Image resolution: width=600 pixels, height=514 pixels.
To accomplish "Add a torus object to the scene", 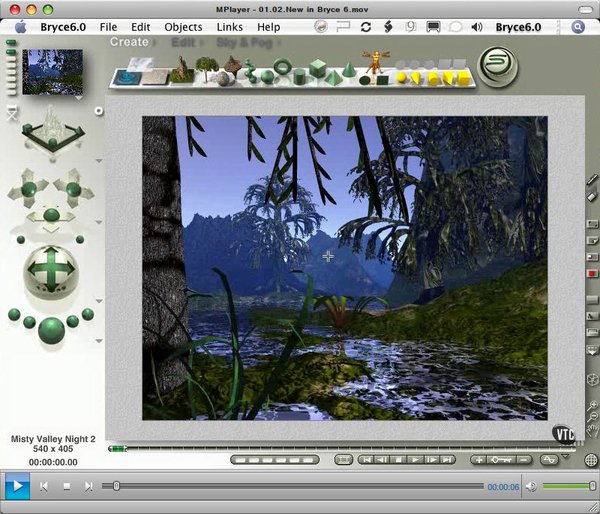I will click(x=282, y=66).
